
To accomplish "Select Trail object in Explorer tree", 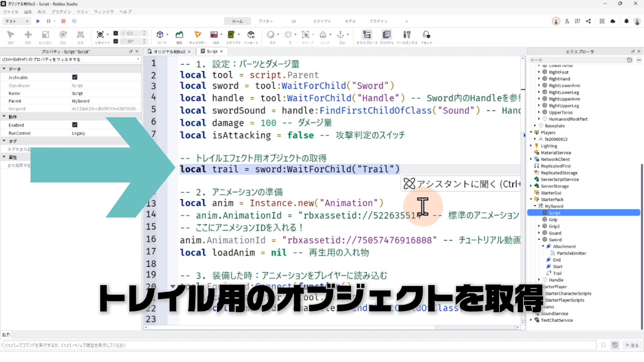I will coord(557,273).
